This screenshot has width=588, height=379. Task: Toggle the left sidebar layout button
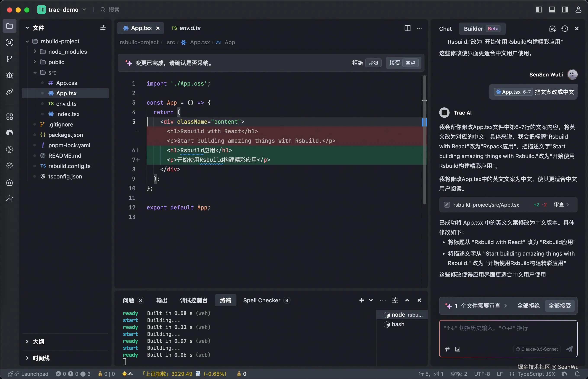539,10
